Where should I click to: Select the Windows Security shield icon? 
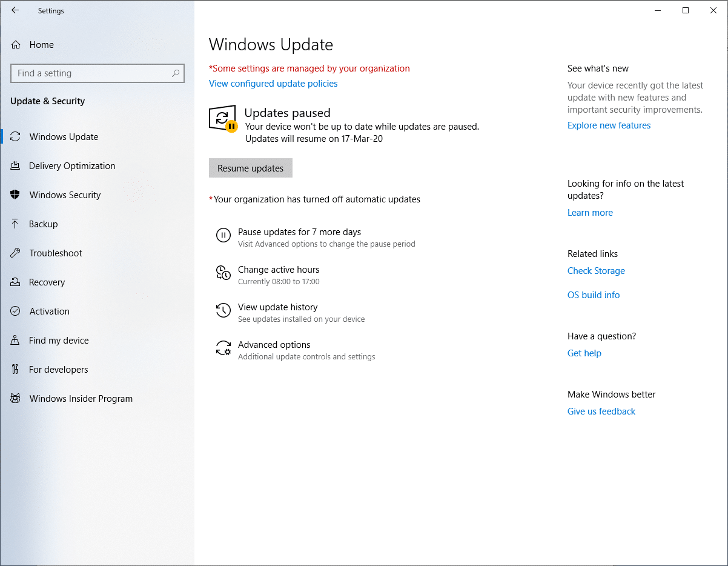click(16, 195)
